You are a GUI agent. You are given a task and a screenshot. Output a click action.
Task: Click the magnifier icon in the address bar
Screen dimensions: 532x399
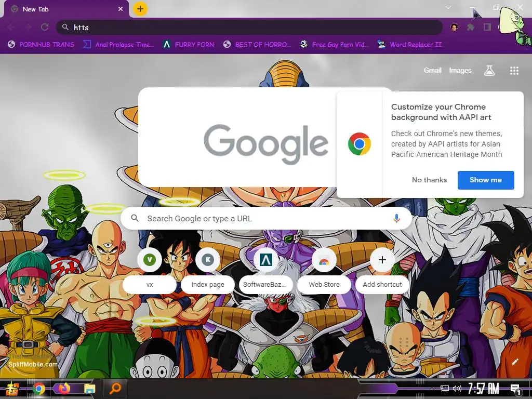(65, 27)
